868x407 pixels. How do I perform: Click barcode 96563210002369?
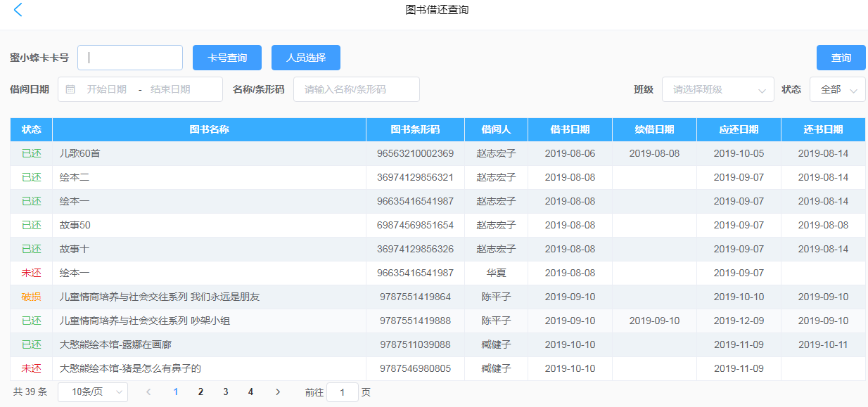(x=416, y=153)
